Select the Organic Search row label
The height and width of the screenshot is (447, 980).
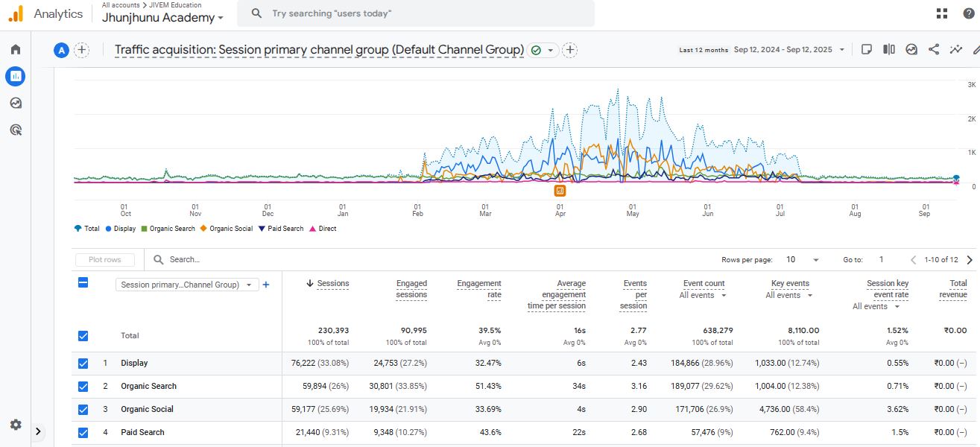point(149,387)
